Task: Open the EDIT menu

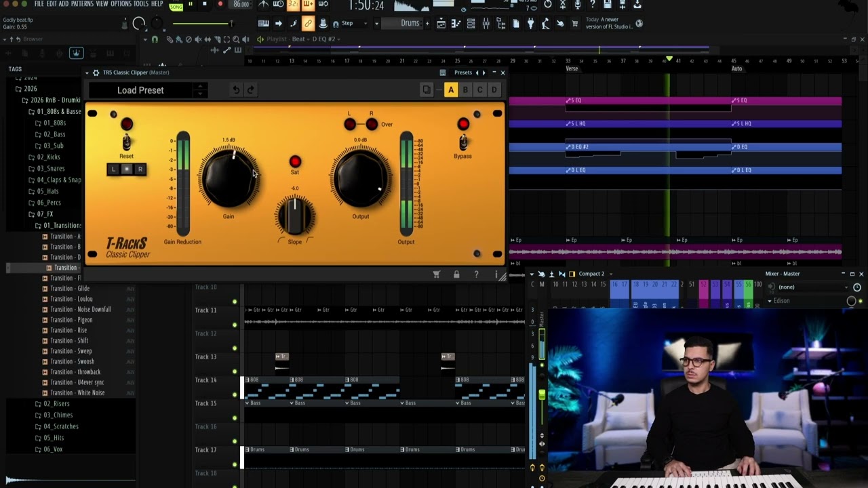Action: [x=52, y=4]
